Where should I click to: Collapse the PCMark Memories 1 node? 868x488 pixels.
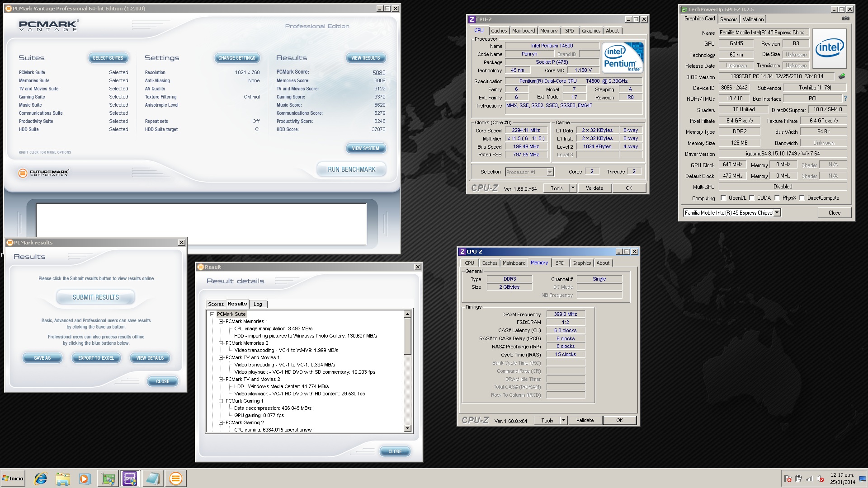pos(221,322)
